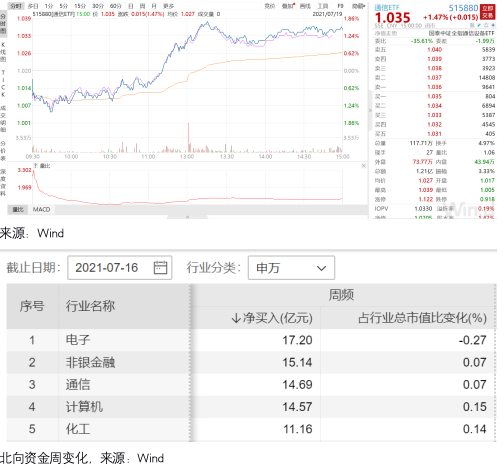504x472 pixels.
Task: Open the 工具 toolbar item
Action: click(323, 6)
